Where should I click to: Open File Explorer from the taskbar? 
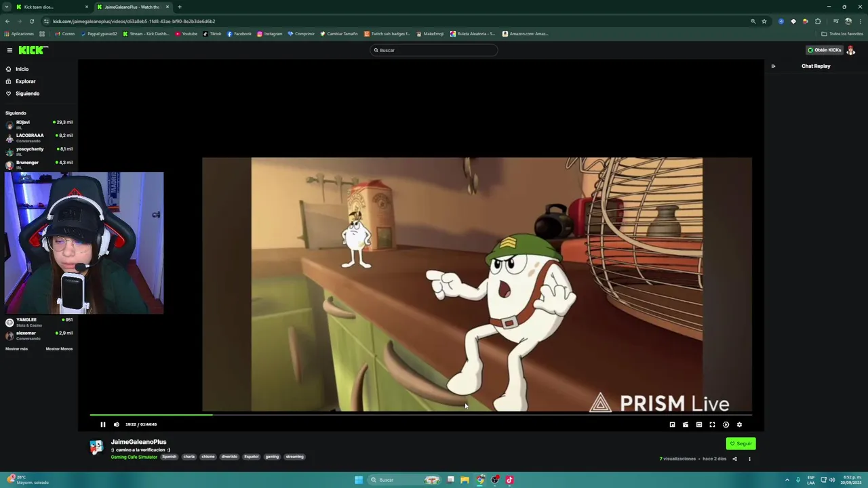[465, 480]
